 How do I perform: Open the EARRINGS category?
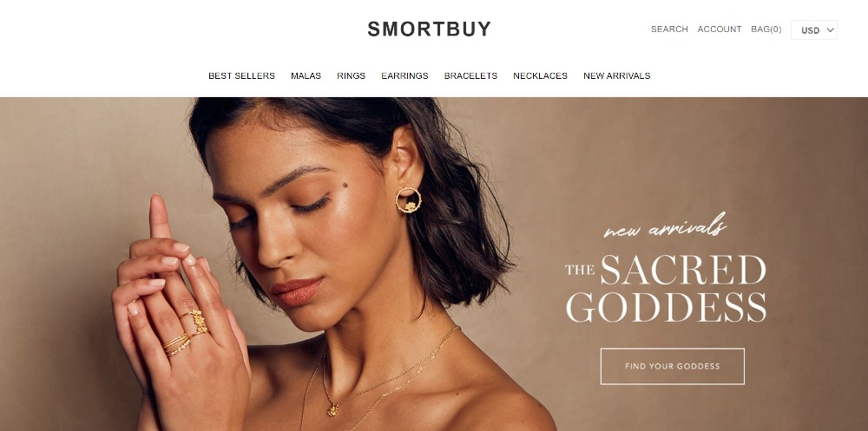click(404, 75)
